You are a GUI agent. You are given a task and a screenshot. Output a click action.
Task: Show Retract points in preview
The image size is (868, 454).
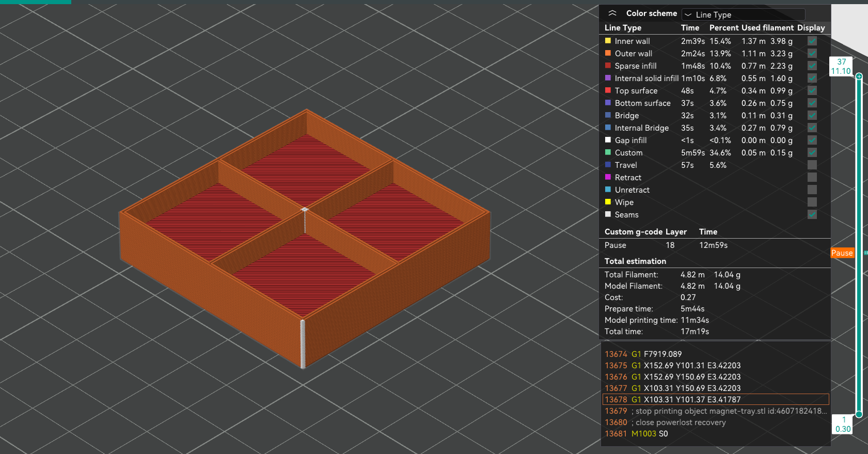tap(812, 178)
